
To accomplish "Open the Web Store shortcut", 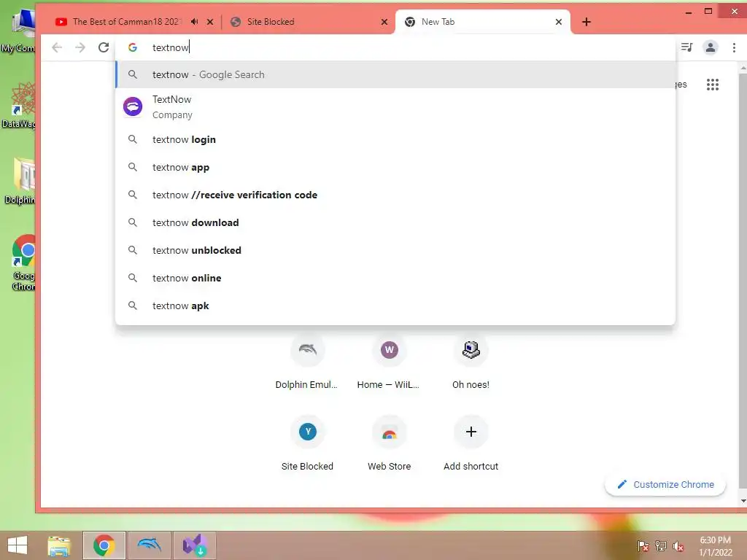I will point(390,443).
